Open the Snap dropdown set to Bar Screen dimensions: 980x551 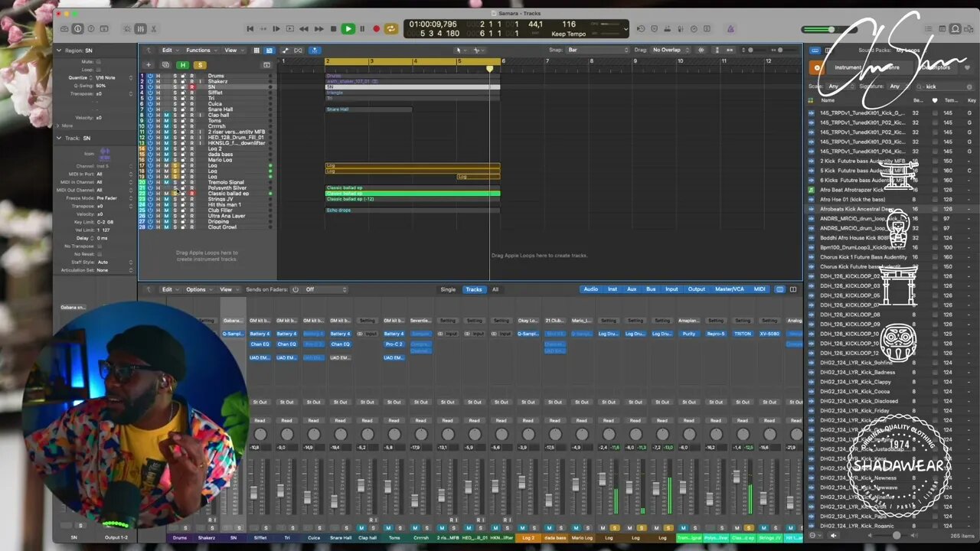pyautogui.click(x=598, y=50)
